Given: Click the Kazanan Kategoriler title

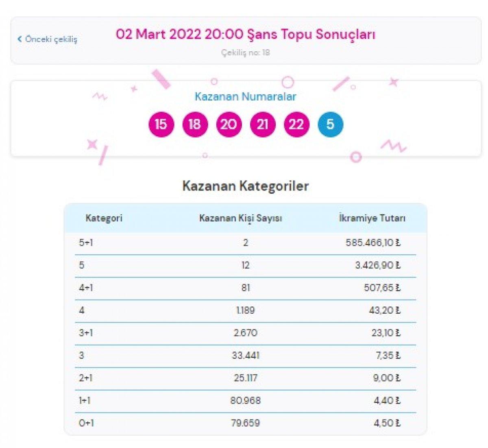Looking at the screenshot, I should pyautogui.click(x=246, y=186).
